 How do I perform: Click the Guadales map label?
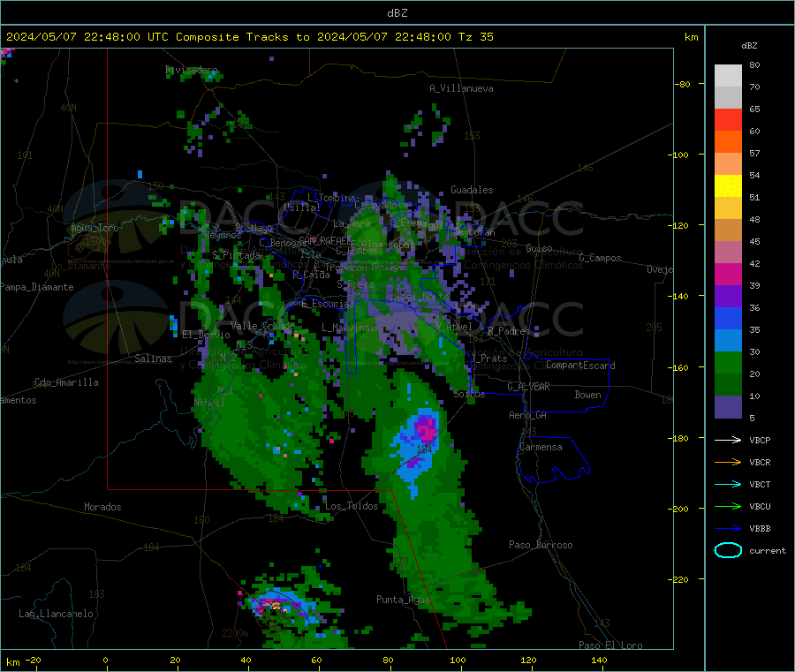[472, 190]
